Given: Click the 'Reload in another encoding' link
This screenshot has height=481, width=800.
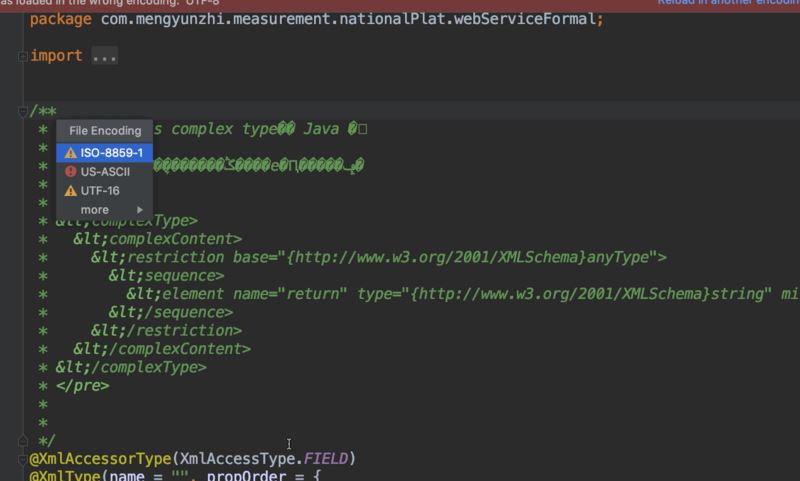Looking at the screenshot, I should point(728,3).
